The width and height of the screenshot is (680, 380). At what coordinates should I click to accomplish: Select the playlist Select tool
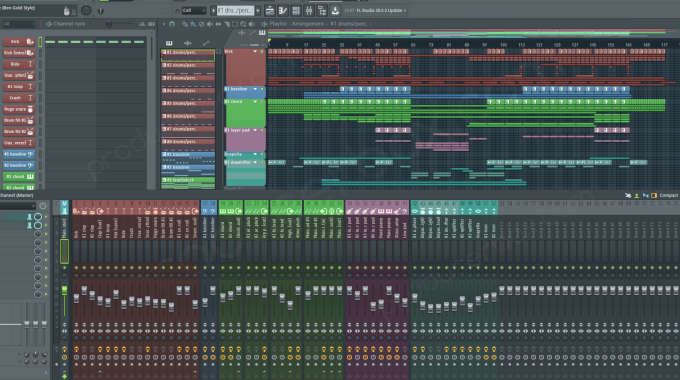pyautogui.click(x=235, y=24)
